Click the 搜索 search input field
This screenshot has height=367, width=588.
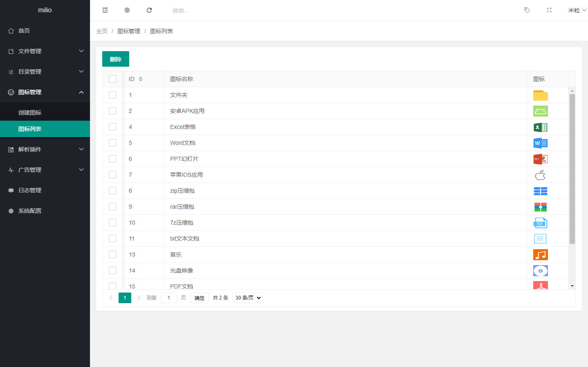point(188,10)
